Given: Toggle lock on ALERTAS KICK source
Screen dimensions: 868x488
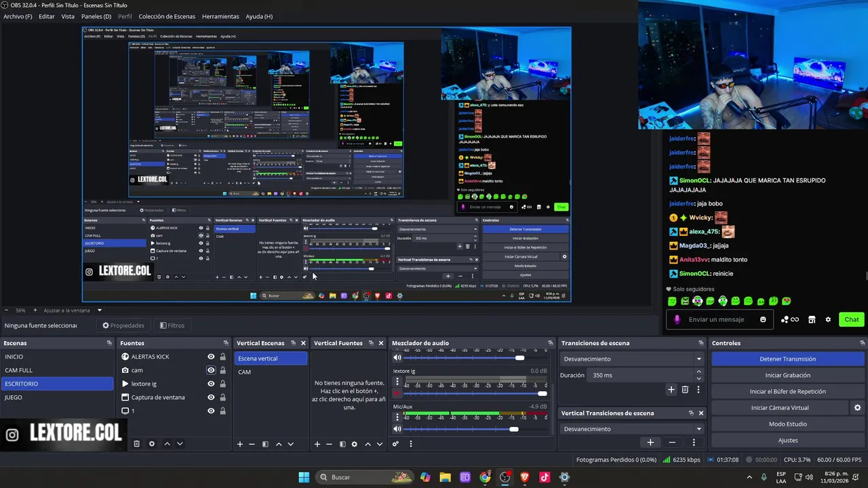Looking at the screenshot, I should tap(222, 357).
